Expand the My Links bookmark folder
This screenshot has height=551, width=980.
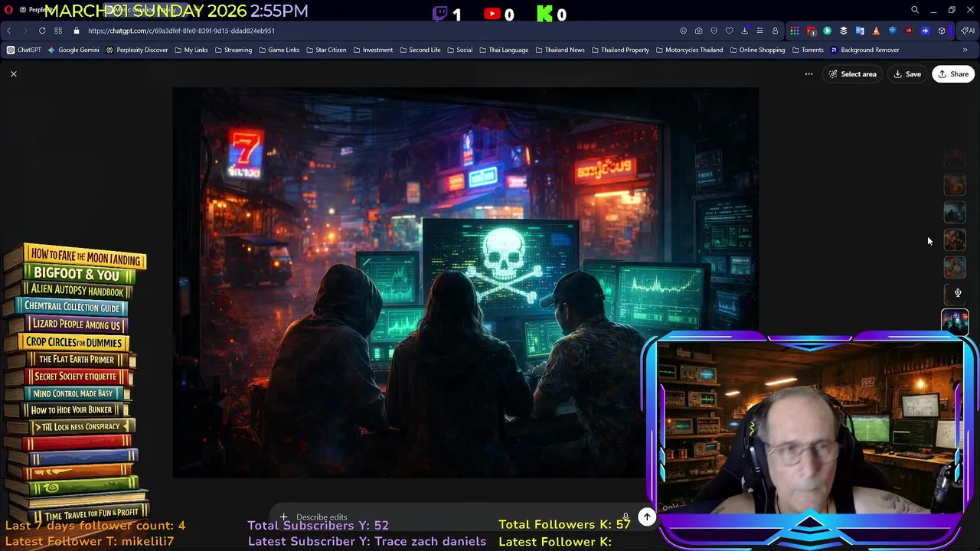191,50
